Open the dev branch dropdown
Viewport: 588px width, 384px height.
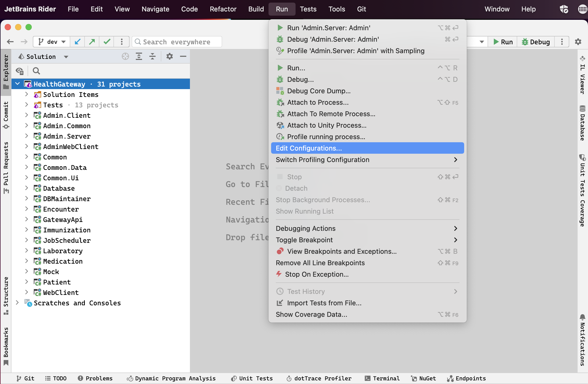pos(52,42)
